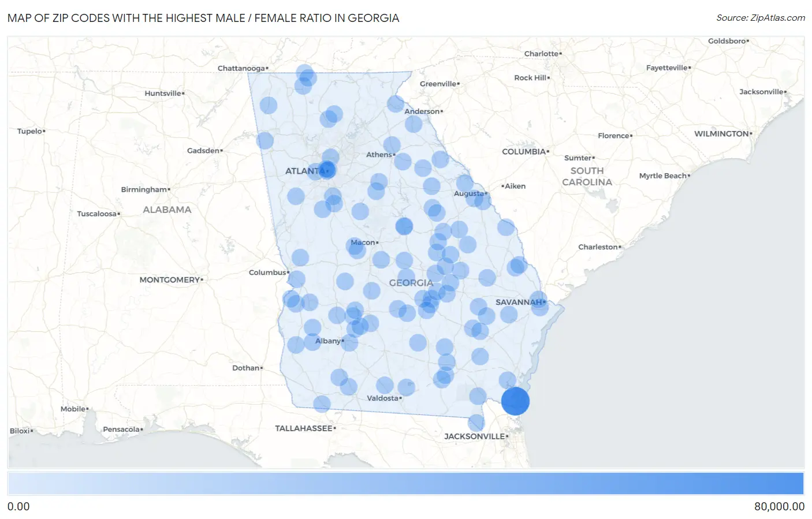Click the Tuscaloosa city label
Viewport: 812px width, 519px height.
[x=97, y=214]
